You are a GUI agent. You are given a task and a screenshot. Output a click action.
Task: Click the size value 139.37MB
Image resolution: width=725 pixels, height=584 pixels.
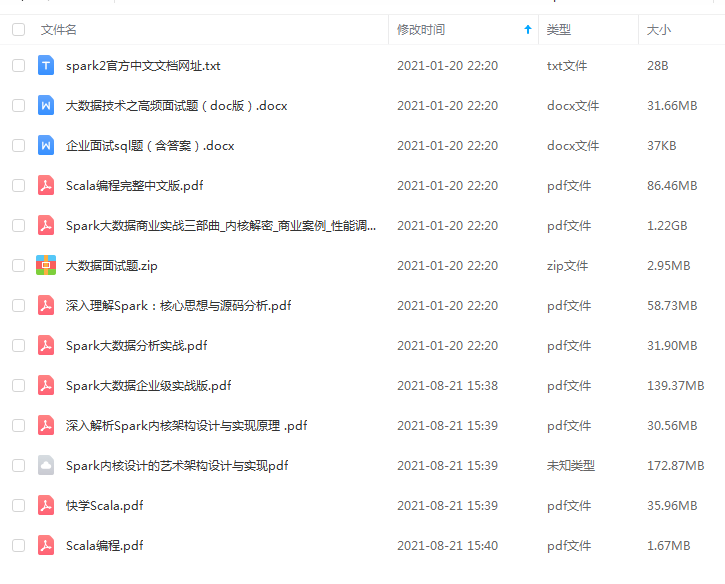(676, 386)
